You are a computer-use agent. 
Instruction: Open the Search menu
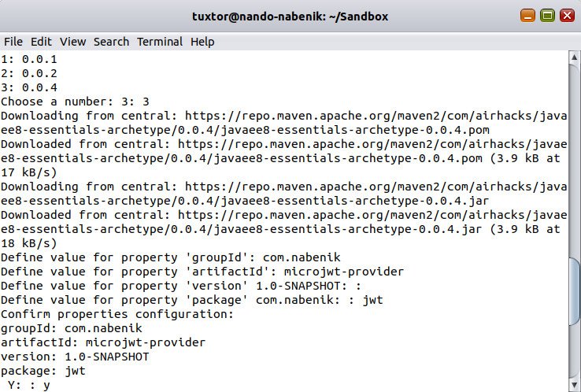111,42
